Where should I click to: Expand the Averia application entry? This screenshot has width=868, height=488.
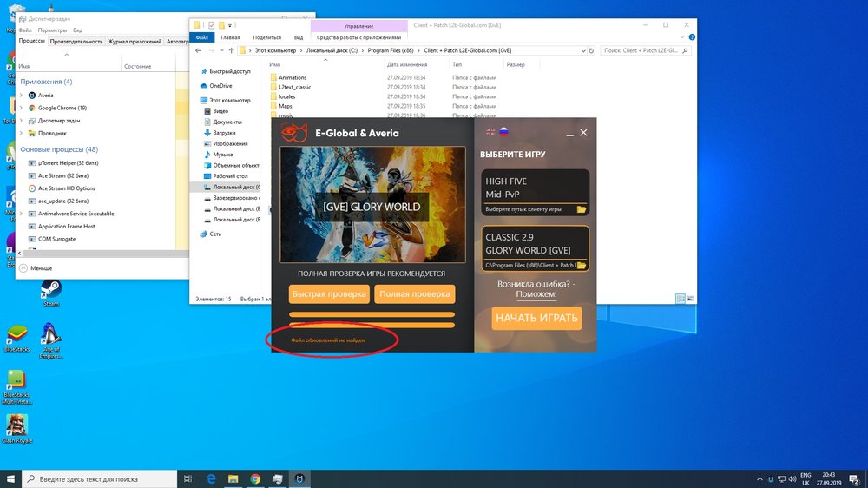22,96
